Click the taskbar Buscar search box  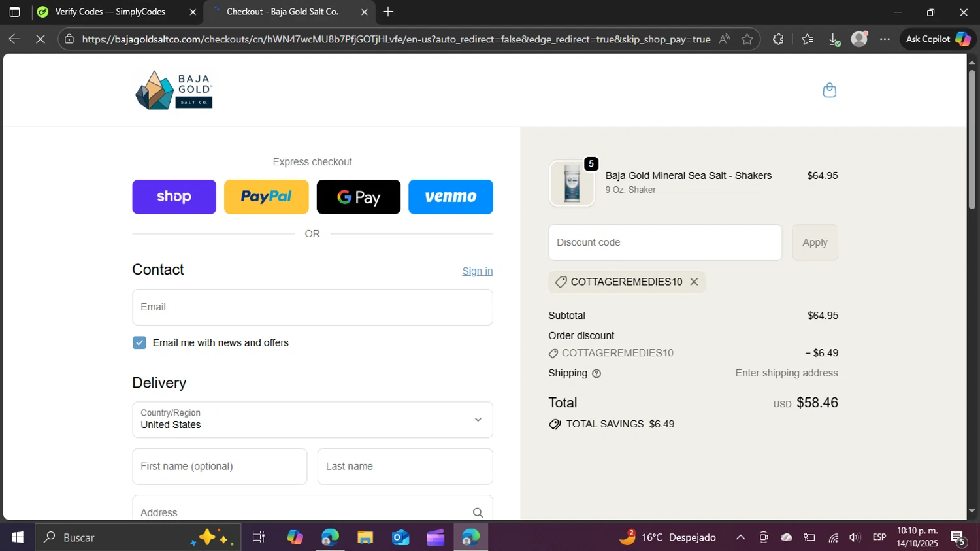pyautogui.click(x=138, y=537)
